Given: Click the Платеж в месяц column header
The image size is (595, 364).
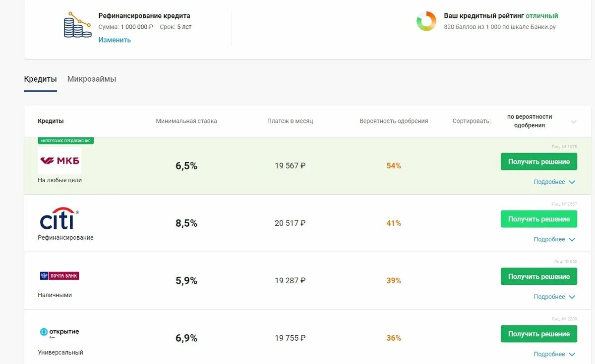Looking at the screenshot, I should point(290,121).
